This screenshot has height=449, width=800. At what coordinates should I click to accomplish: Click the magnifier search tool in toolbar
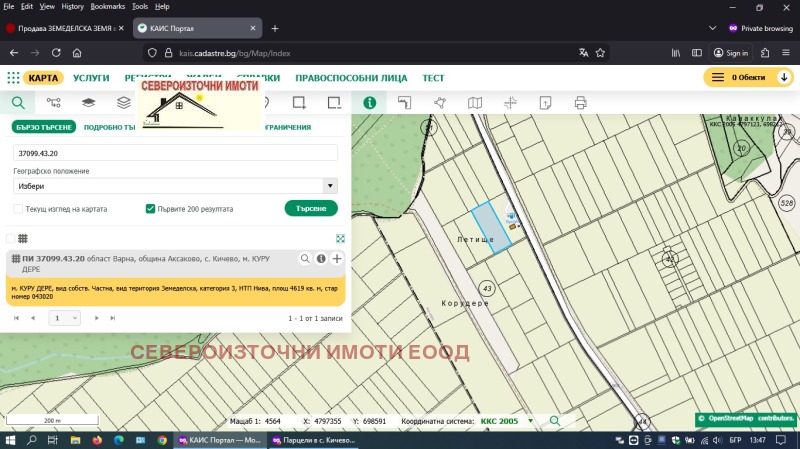pyautogui.click(x=17, y=102)
